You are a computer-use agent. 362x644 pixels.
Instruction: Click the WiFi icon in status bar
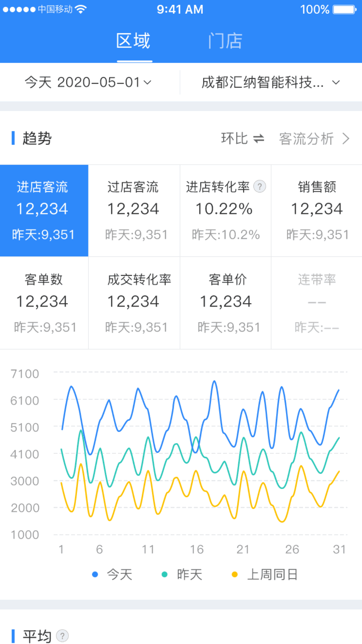point(81,9)
